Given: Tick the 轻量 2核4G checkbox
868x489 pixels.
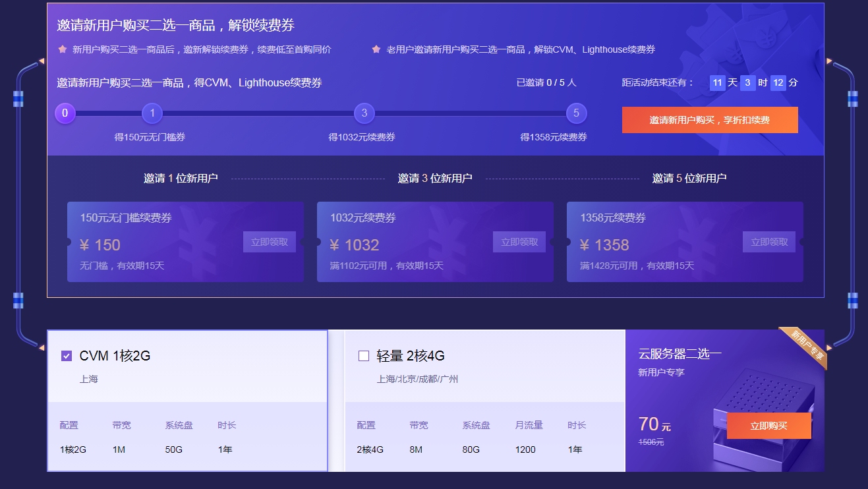Looking at the screenshot, I should (x=364, y=356).
